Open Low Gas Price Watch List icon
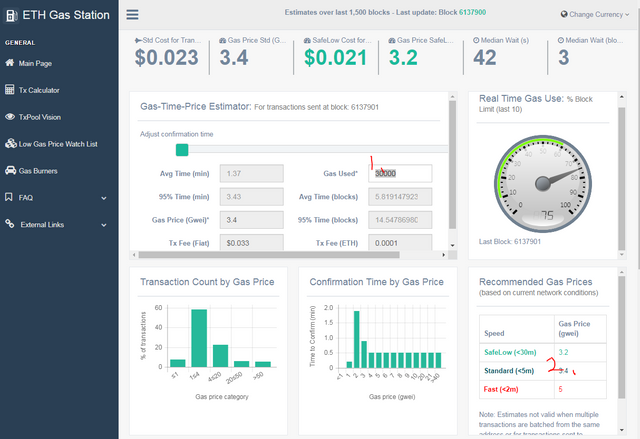This screenshot has width=640, height=439. pyautogui.click(x=11, y=144)
